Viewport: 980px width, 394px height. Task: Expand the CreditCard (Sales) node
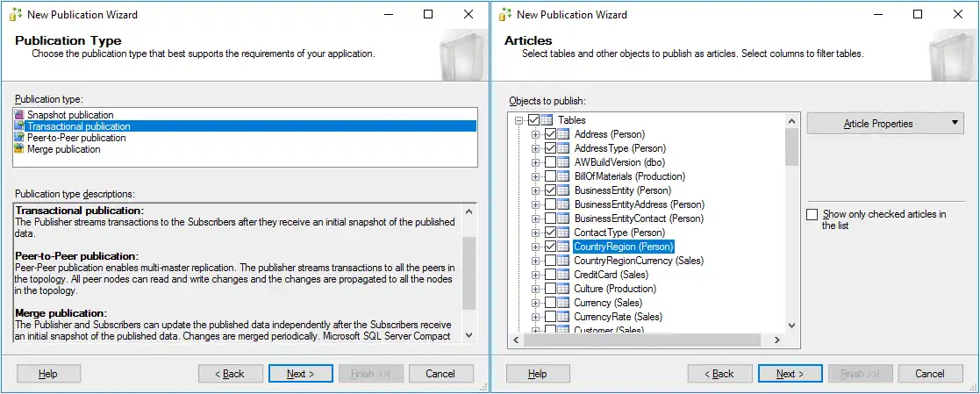(x=536, y=275)
